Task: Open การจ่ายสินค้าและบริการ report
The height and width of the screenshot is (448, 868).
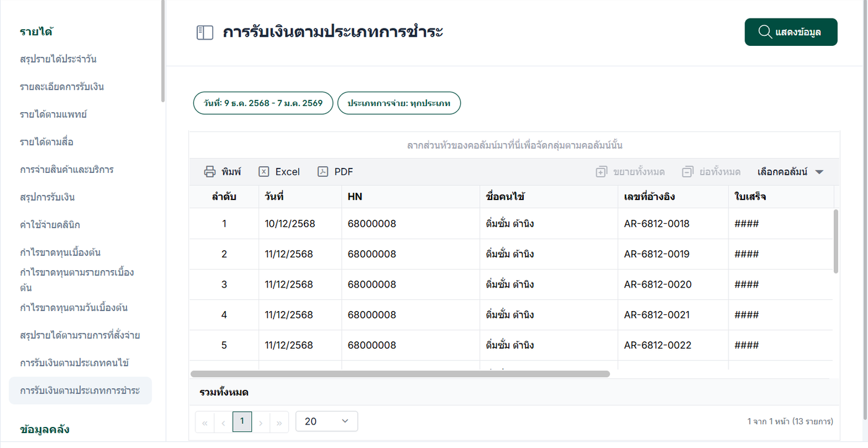Action: point(67,169)
